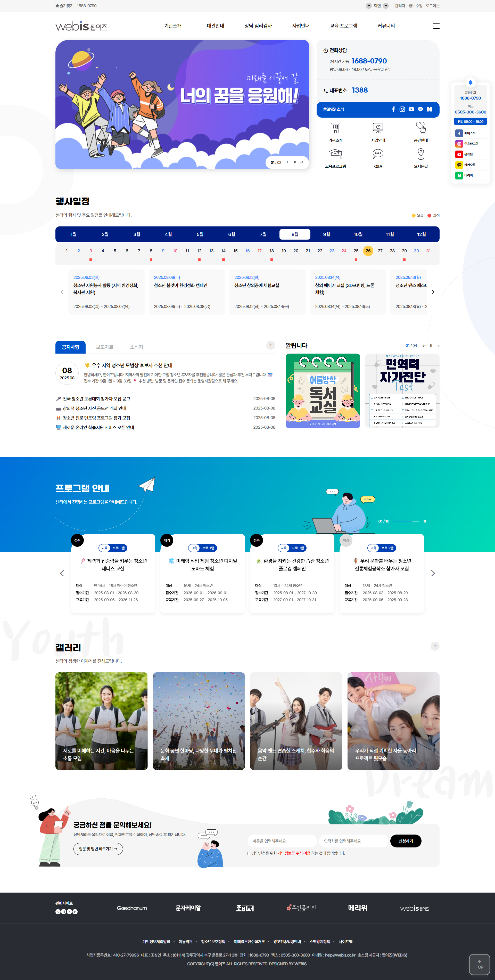Open the hamburger menu icon
Viewport: 495px width, 980px height.
point(436,26)
